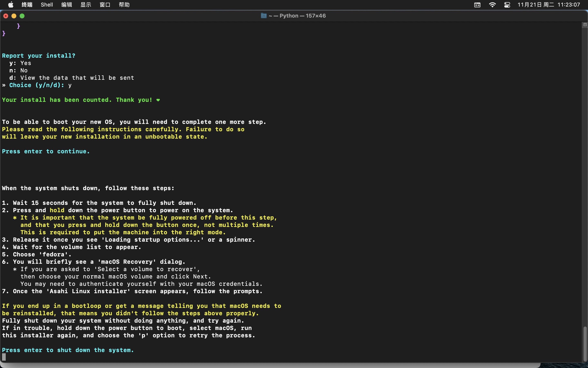Viewport: 588px width, 368px height.
Task: Open the Apple menu
Action: 11,5
